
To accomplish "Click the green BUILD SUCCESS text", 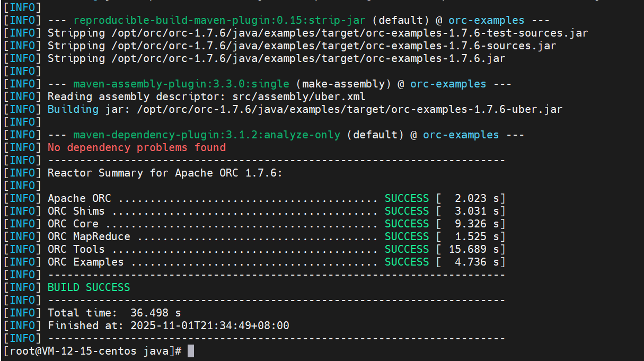I will click(89, 287).
